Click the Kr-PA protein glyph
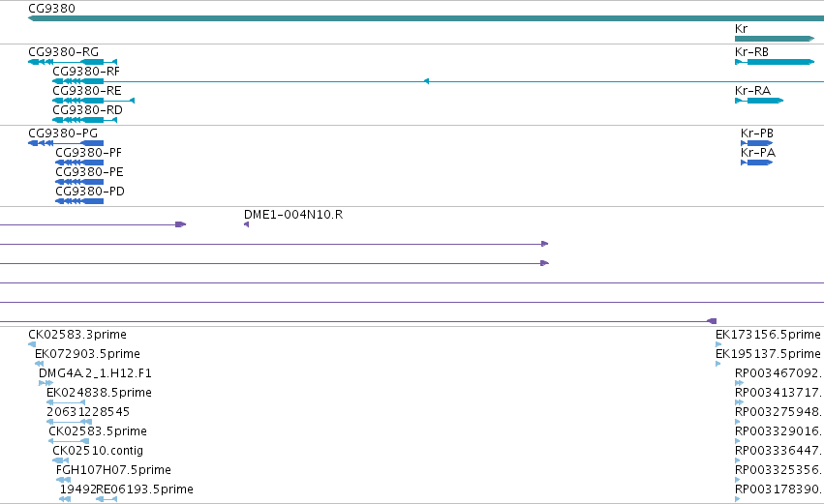The height and width of the screenshot is (504, 824). pos(757,163)
